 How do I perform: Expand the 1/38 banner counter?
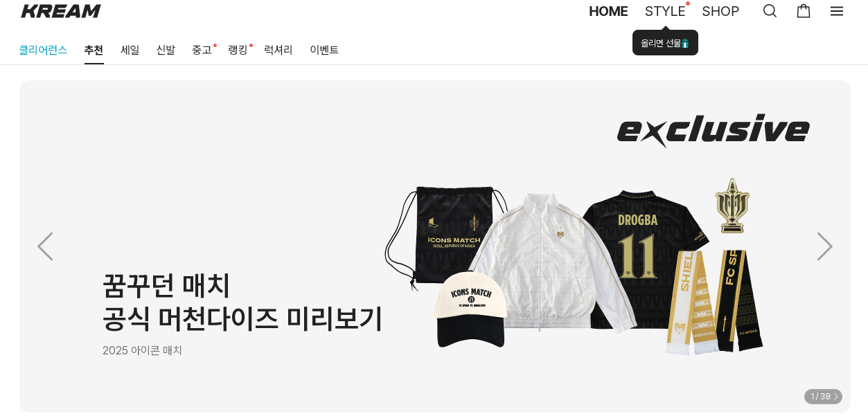(x=823, y=397)
